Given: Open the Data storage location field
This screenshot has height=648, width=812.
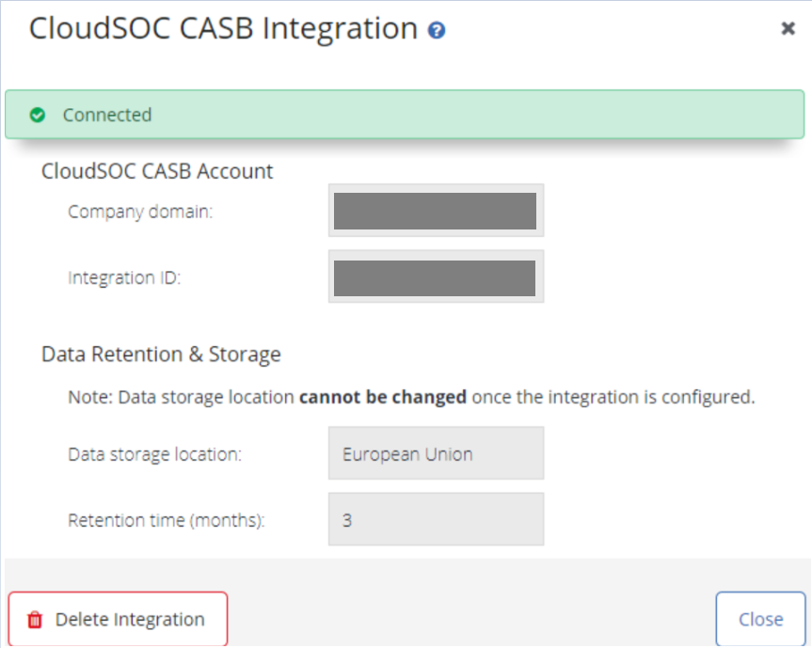Looking at the screenshot, I should click(436, 454).
